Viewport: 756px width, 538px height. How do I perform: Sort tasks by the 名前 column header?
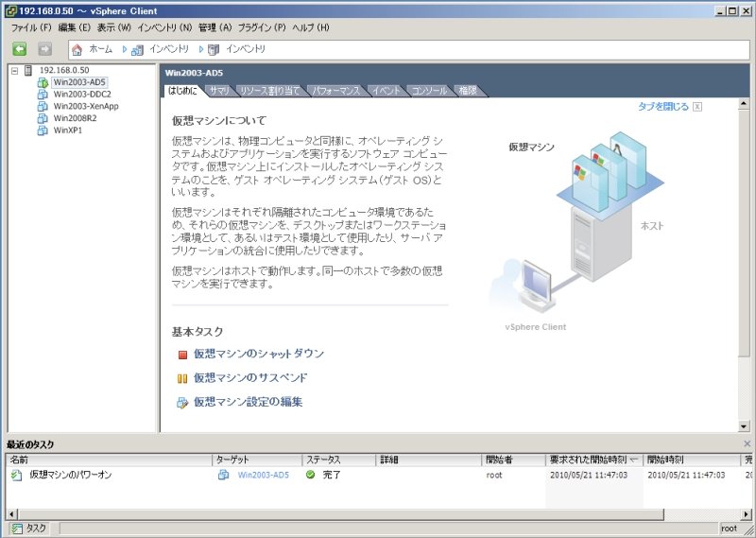tap(110, 460)
